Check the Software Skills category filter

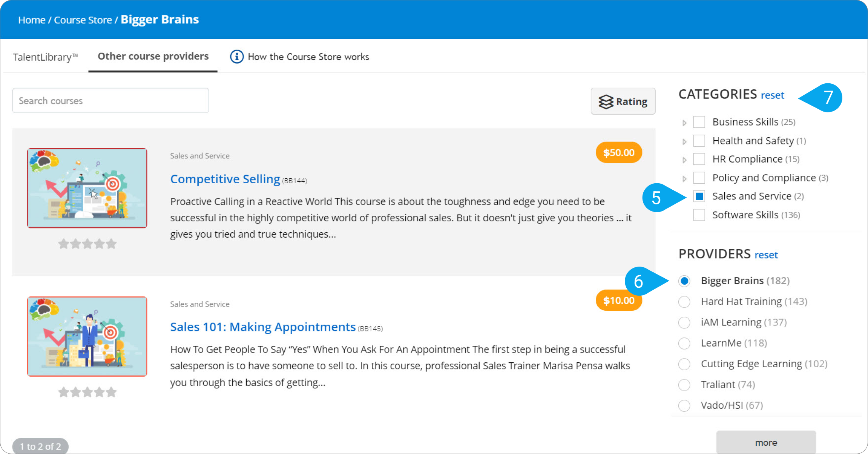[699, 215]
